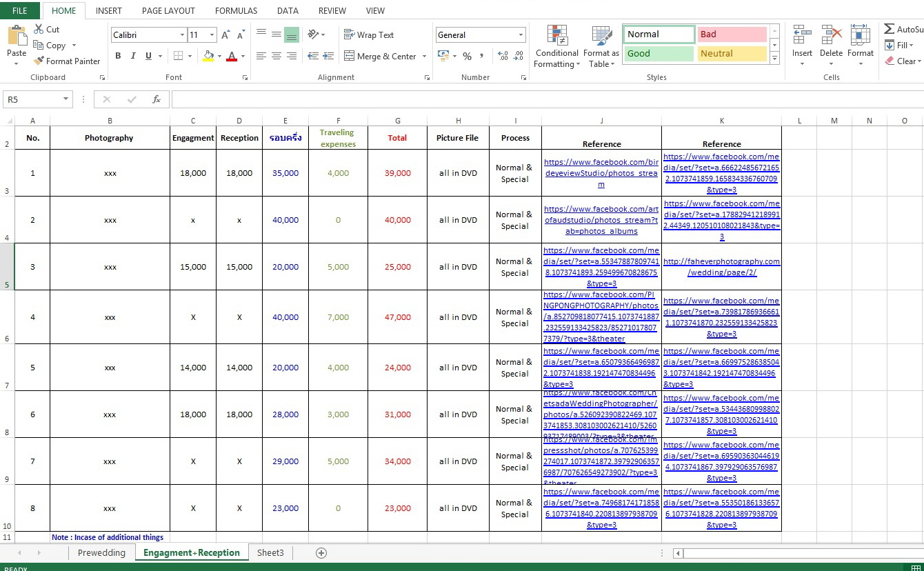Toggle Bold formatting
The image size is (924, 571).
click(118, 56)
